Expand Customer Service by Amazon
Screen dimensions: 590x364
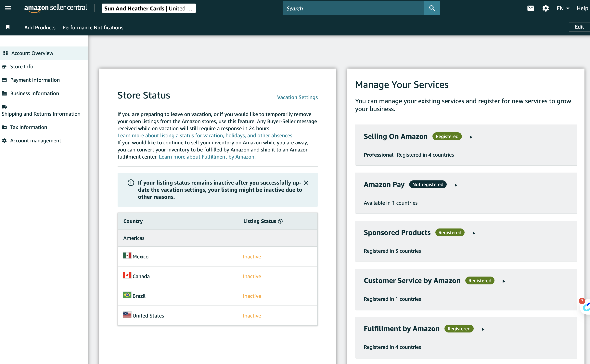(504, 281)
